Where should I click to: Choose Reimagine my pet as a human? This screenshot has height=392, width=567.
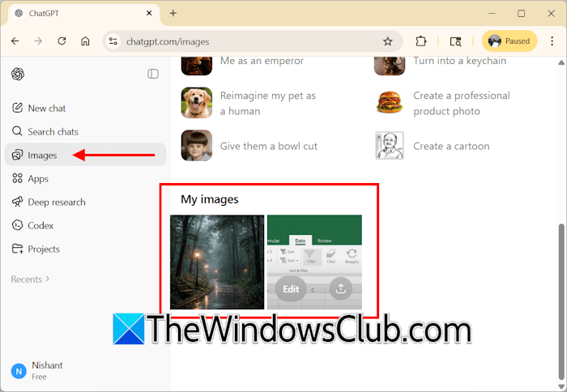pos(267,104)
